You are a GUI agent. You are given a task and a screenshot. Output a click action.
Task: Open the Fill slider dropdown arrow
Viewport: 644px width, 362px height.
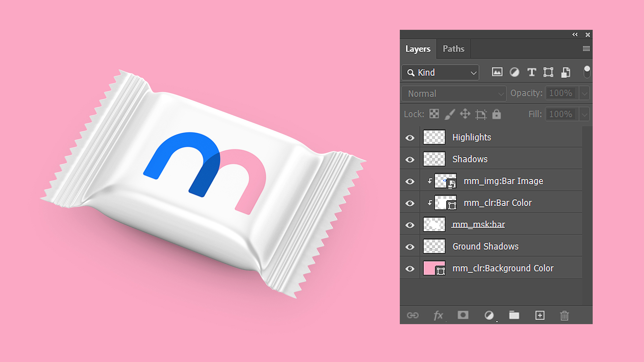point(584,114)
